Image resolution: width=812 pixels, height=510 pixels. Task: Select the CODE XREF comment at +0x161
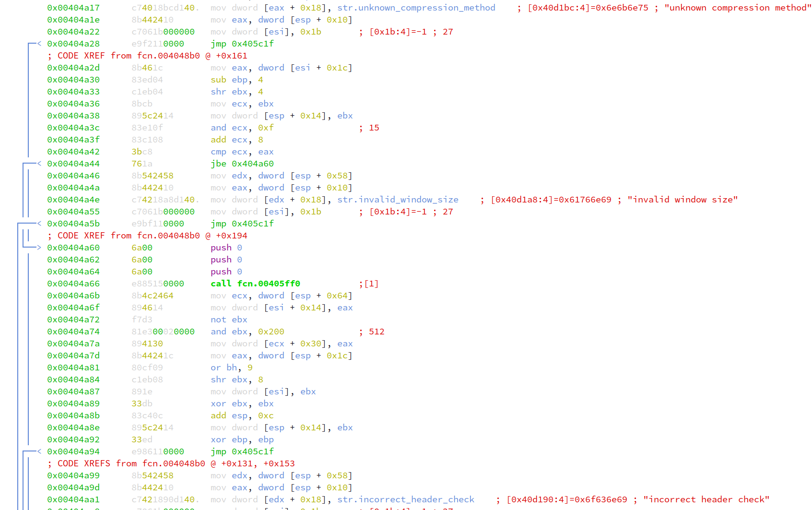pos(147,55)
